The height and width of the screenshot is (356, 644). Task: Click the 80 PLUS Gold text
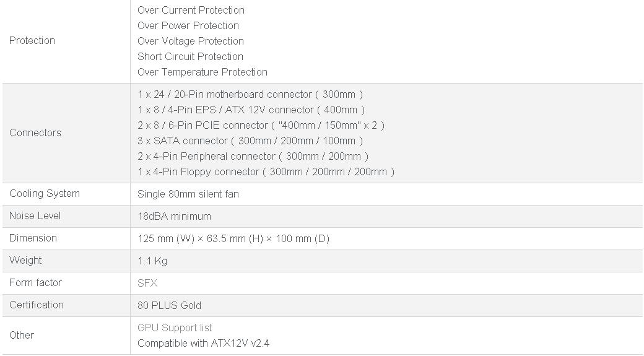[x=169, y=305]
